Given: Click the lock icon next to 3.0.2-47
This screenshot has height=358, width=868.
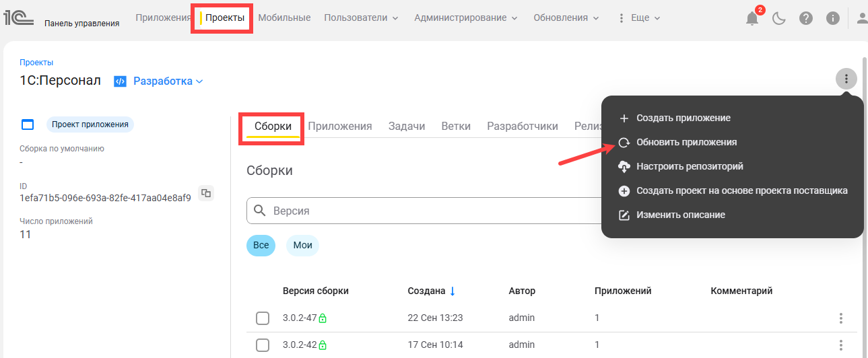Looking at the screenshot, I should tap(323, 318).
